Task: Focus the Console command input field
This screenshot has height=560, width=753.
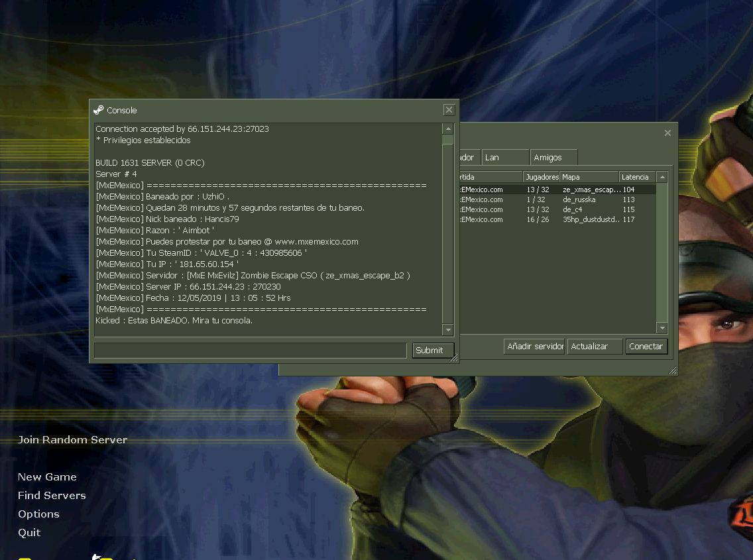Action: pos(251,350)
